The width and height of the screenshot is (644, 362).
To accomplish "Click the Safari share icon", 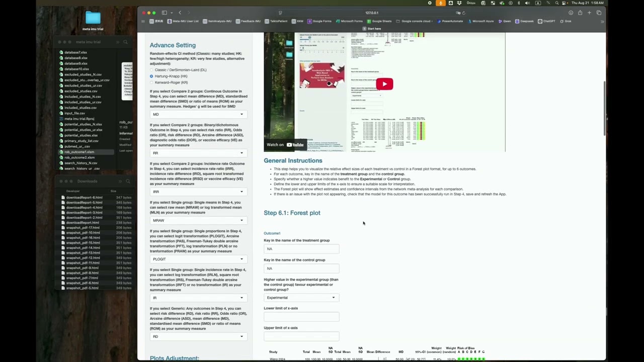I will pyautogui.click(x=580, y=13).
